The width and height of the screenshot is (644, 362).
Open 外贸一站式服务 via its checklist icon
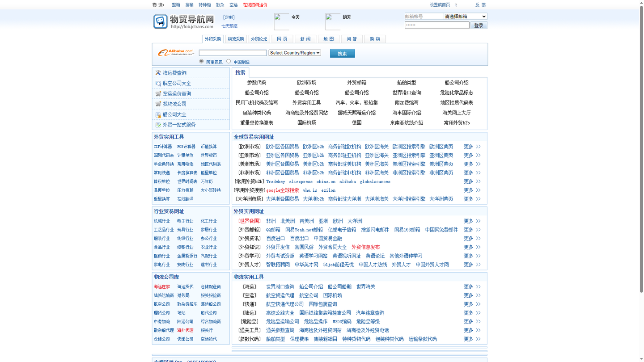pos(158,125)
